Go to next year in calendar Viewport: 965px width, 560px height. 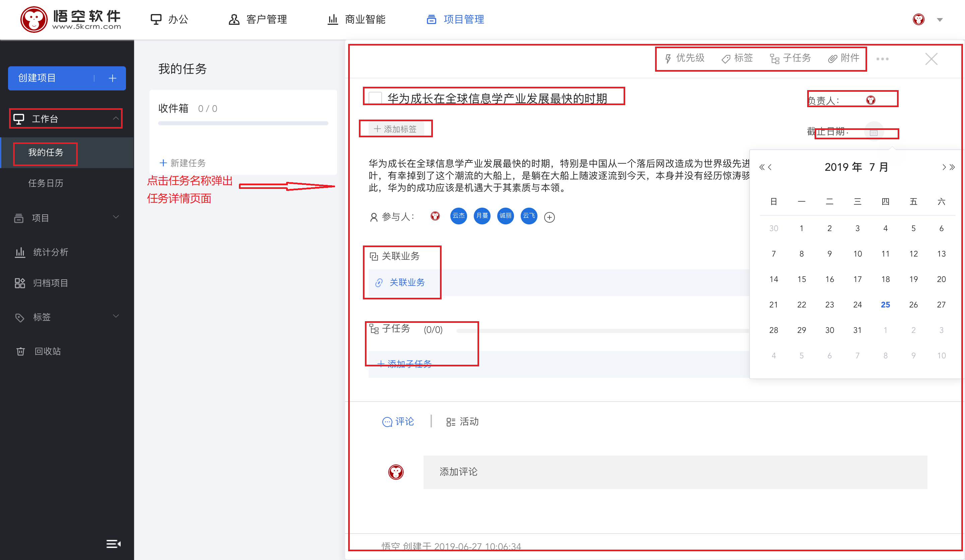coord(952,167)
